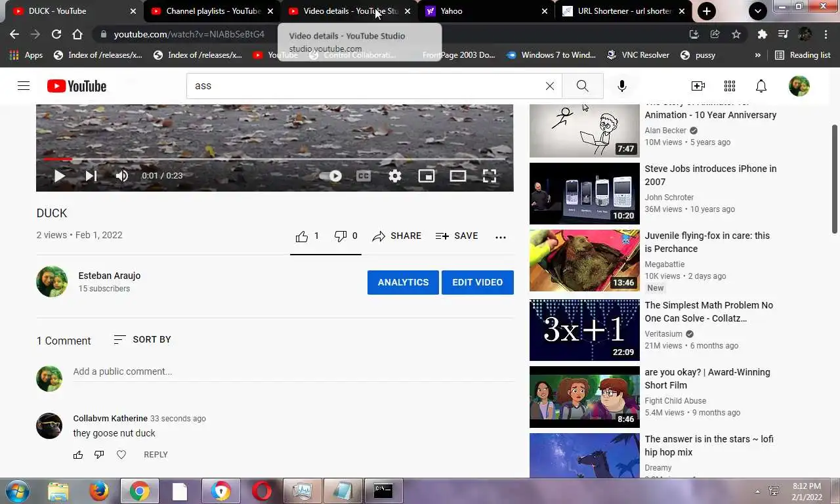Reload the current page
The height and width of the screenshot is (504, 840).
click(56, 34)
